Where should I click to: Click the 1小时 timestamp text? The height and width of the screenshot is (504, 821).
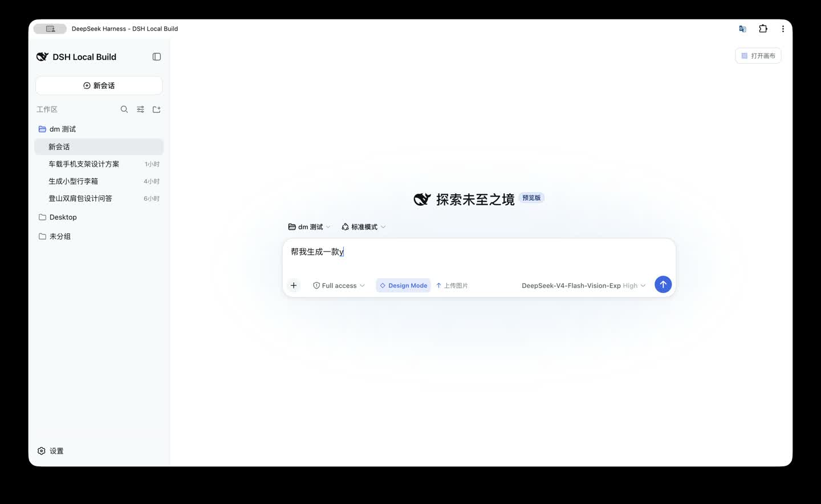click(152, 164)
